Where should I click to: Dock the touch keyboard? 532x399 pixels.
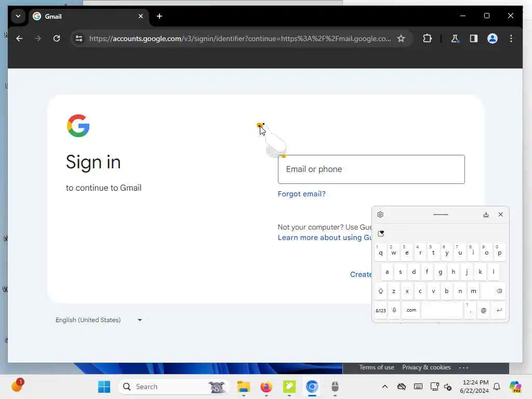point(486,215)
